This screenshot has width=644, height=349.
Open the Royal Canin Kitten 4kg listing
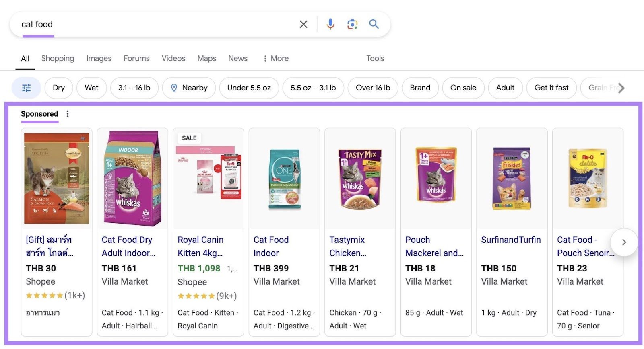pyautogui.click(x=200, y=246)
